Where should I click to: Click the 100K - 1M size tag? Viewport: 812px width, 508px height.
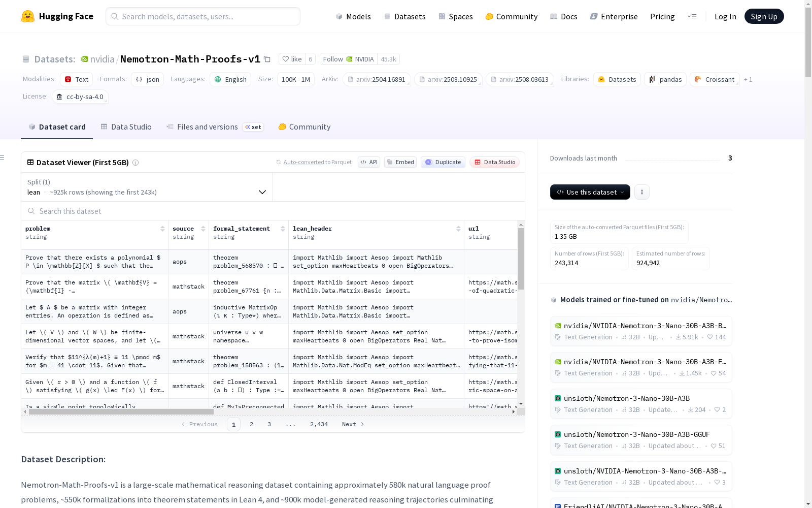(x=296, y=79)
